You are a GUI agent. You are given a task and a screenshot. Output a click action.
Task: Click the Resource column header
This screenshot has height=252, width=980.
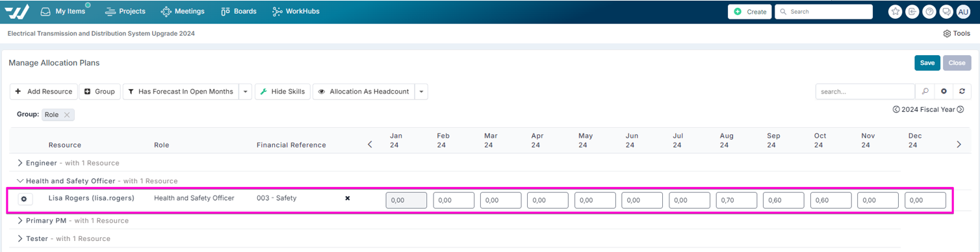coord(65,145)
